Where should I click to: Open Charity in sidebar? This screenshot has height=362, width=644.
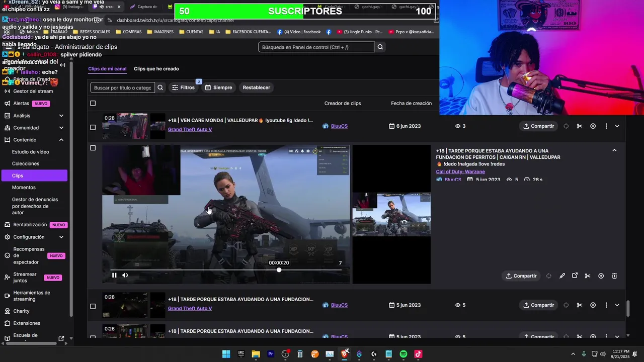(x=22, y=311)
